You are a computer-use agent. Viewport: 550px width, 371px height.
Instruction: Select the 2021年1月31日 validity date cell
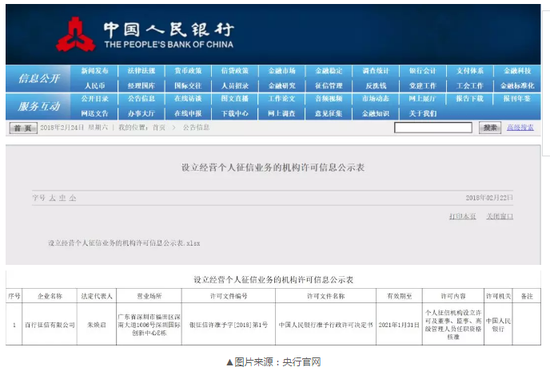click(399, 325)
